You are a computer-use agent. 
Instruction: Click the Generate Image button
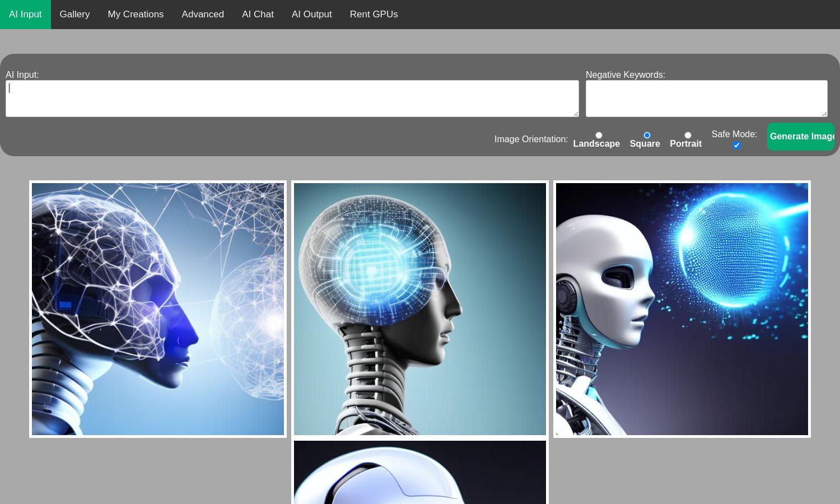coord(801,137)
